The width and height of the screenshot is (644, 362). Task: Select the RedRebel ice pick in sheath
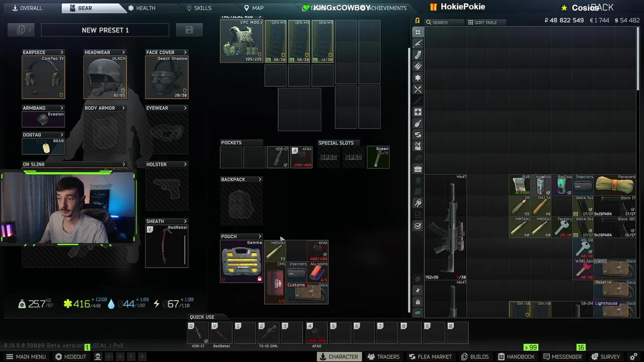coord(167,246)
